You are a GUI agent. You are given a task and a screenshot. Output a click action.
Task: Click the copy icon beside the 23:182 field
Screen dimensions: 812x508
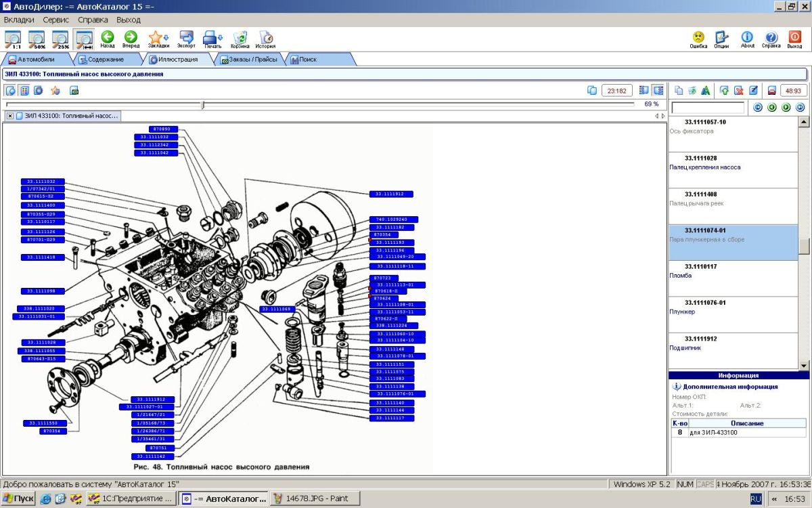tap(592, 90)
